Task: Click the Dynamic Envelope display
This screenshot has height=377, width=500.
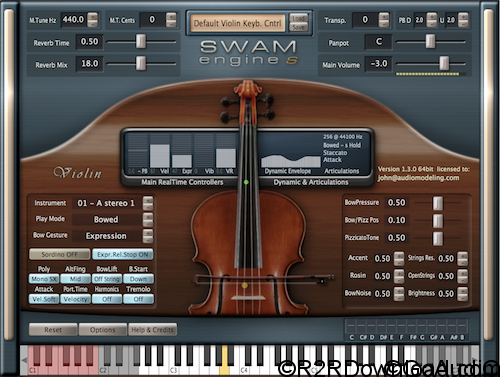Action: point(291,161)
